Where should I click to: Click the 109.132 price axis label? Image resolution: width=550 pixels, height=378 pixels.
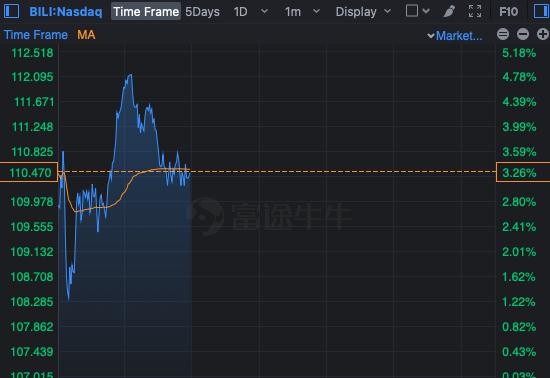click(x=32, y=252)
